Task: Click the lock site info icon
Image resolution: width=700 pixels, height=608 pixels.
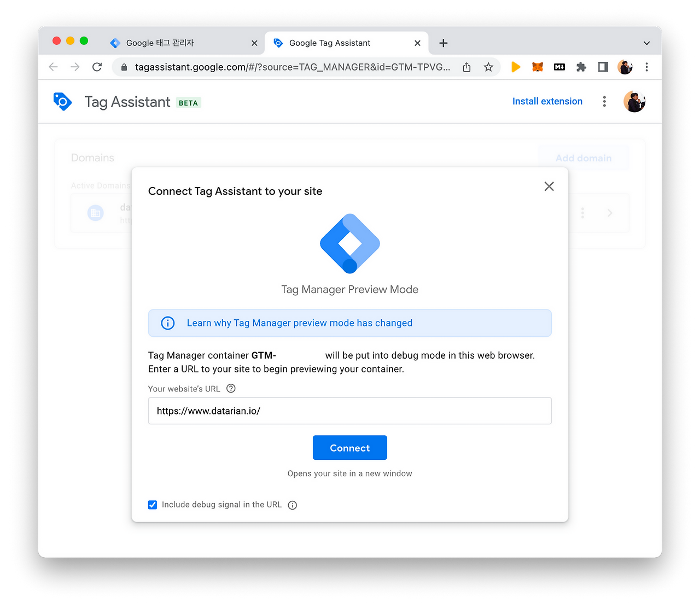Action: click(x=124, y=67)
